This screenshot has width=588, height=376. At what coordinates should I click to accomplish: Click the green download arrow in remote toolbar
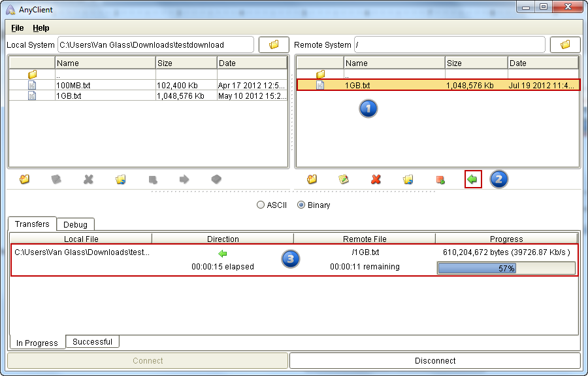coord(472,179)
